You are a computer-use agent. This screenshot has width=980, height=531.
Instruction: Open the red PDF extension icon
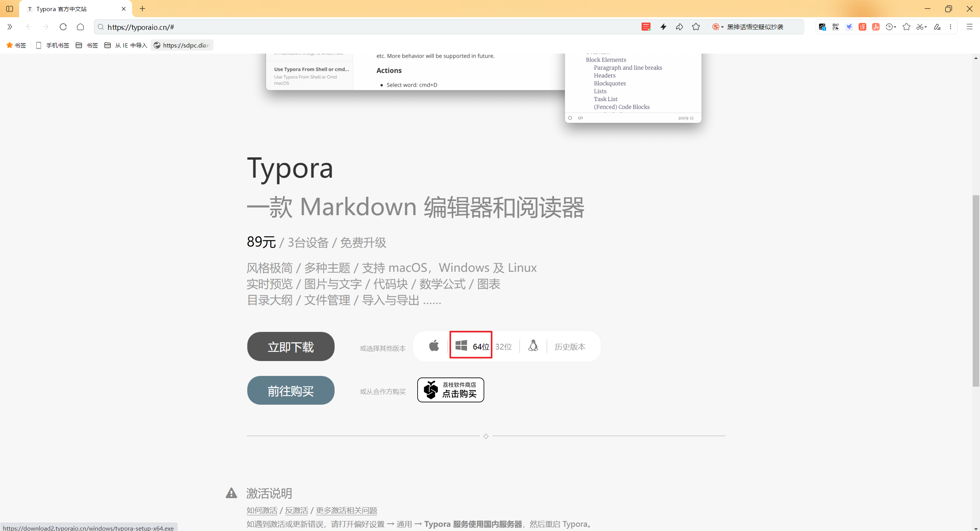pos(876,27)
